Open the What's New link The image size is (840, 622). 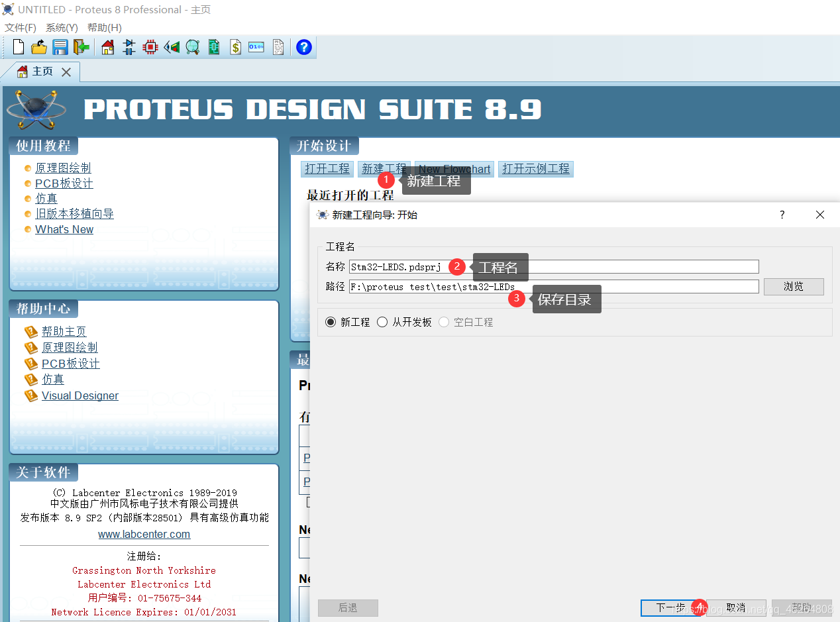(x=64, y=229)
